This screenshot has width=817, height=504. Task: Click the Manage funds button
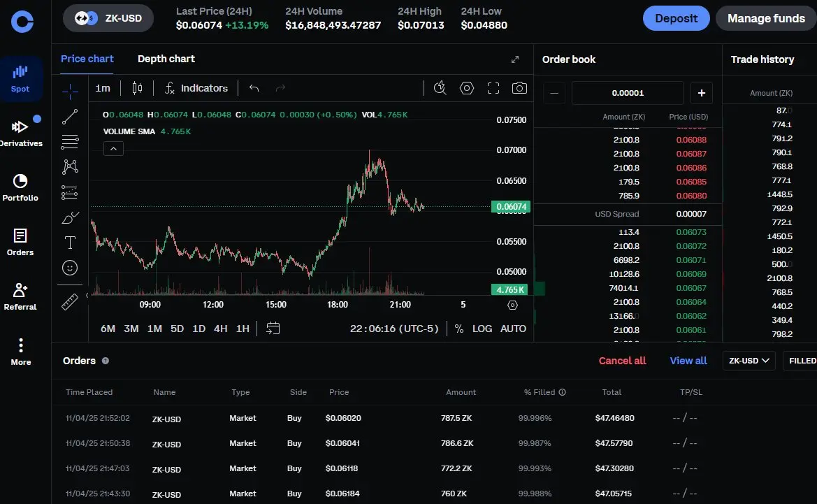[x=766, y=18]
